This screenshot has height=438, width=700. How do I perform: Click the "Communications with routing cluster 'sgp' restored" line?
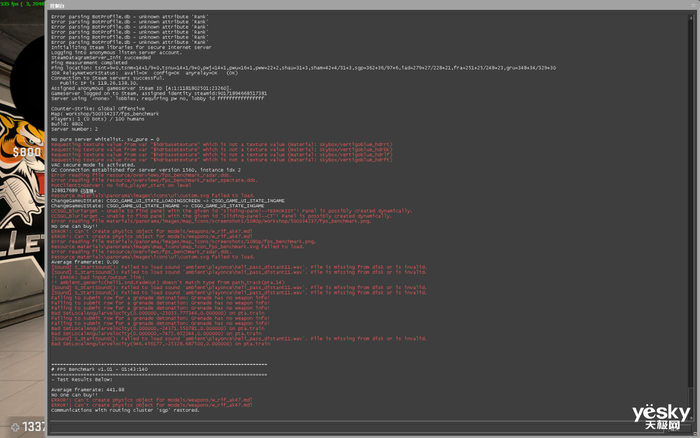tap(125, 410)
